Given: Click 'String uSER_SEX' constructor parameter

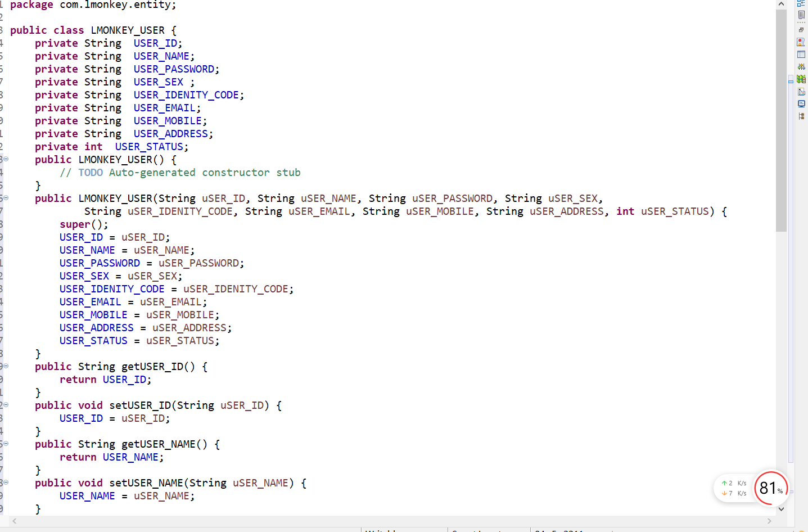Looking at the screenshot, I should point(551,199).
